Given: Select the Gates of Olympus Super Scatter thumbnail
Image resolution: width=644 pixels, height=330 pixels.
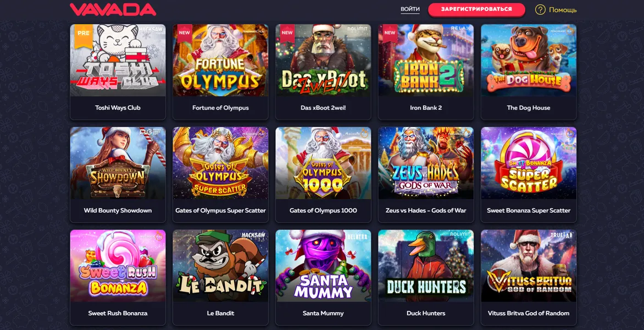Looking at the screenshot, I should [220, 163].
